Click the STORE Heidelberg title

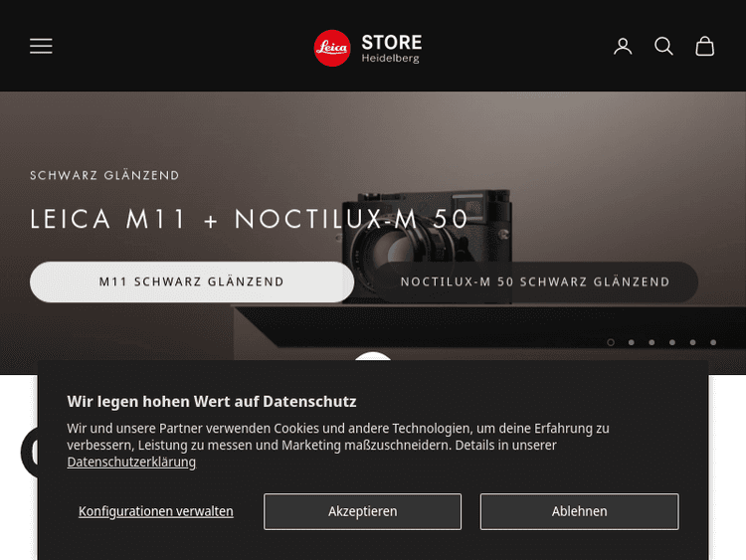(391, 48)
